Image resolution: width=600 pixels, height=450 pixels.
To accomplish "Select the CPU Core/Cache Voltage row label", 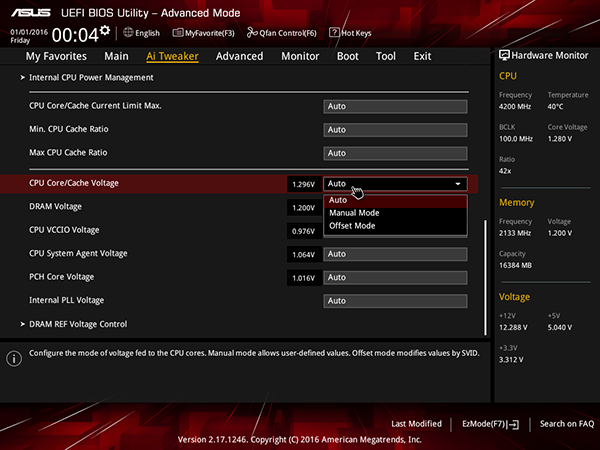I will click(x=74, y=183).
